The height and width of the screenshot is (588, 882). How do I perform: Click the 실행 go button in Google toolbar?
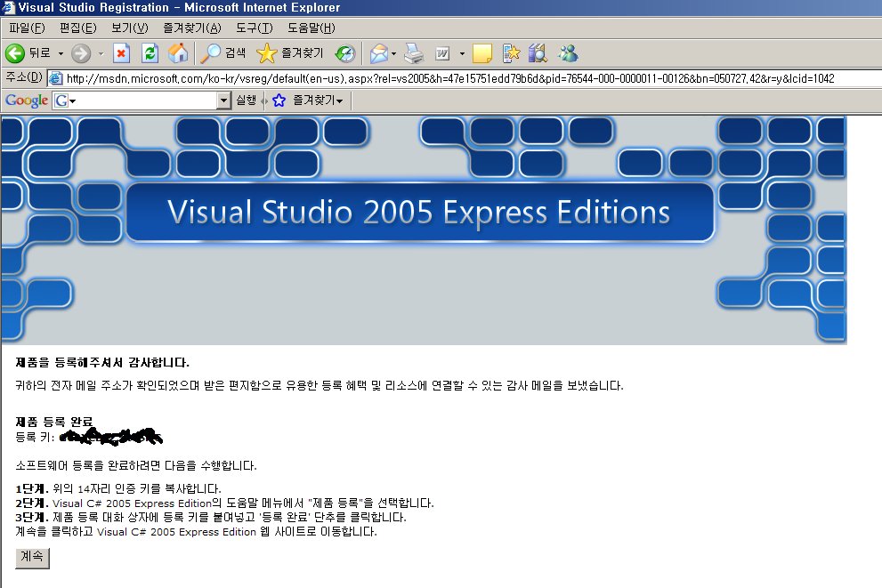point(246,100)
